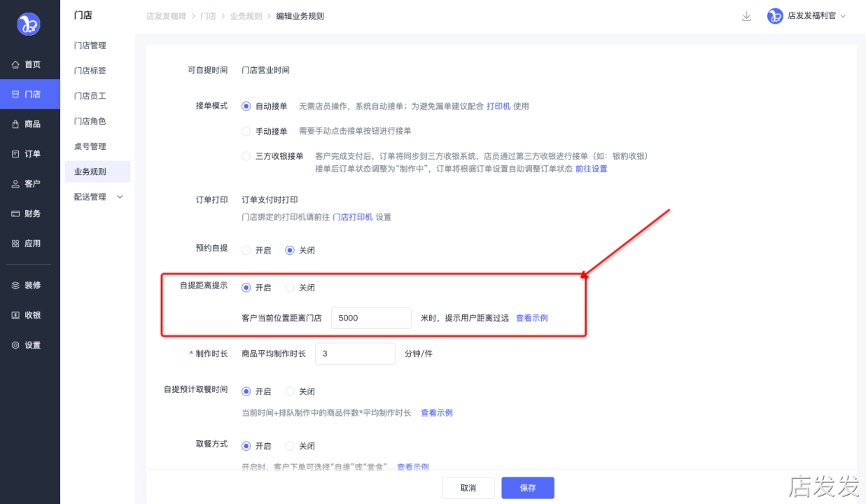
Task: Open 收银 in the left sidebar
Action: (30, 315)
